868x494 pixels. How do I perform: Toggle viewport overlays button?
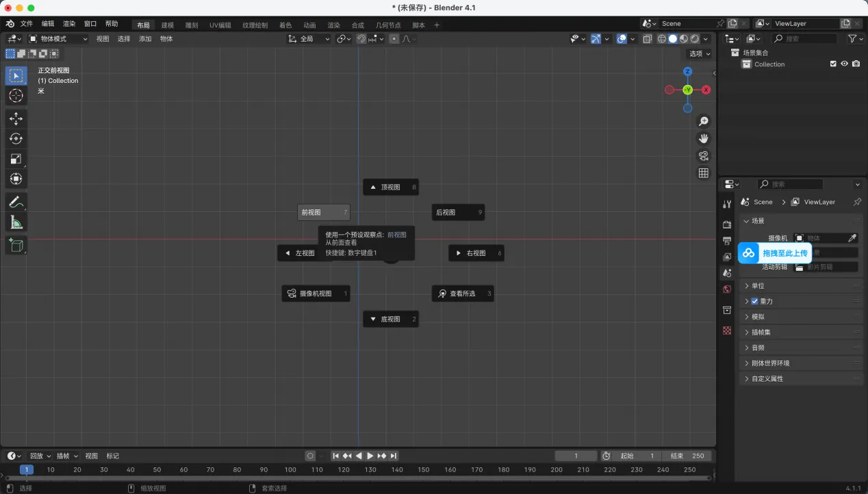(x=622, y=39)
